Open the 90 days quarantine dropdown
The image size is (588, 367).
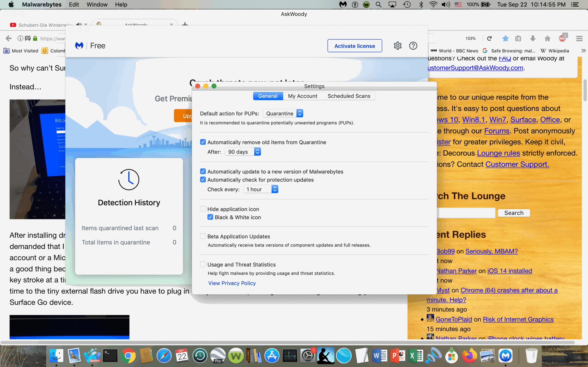tap(243, 152)
